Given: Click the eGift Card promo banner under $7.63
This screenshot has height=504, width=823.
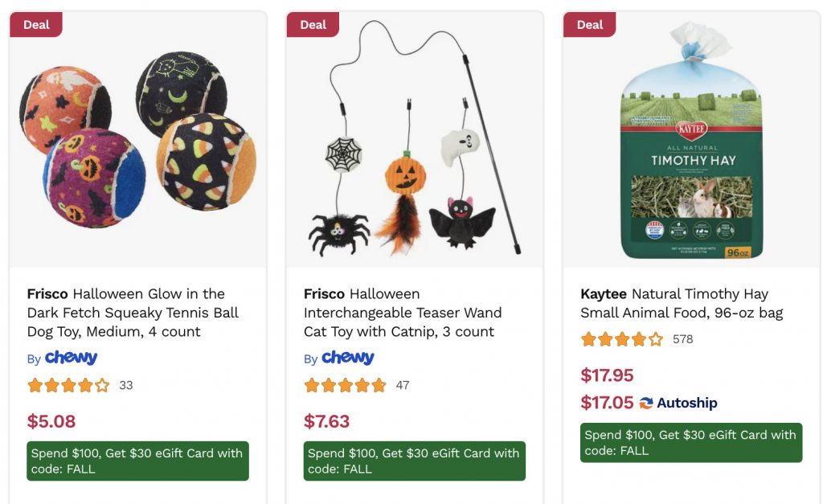Looking at the screenshot, I should point(414,461).
